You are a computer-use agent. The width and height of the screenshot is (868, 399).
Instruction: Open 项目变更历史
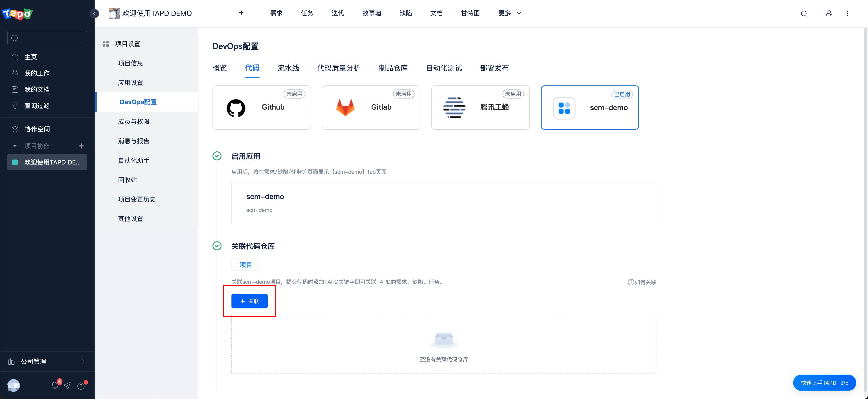[x=137, y=199]
